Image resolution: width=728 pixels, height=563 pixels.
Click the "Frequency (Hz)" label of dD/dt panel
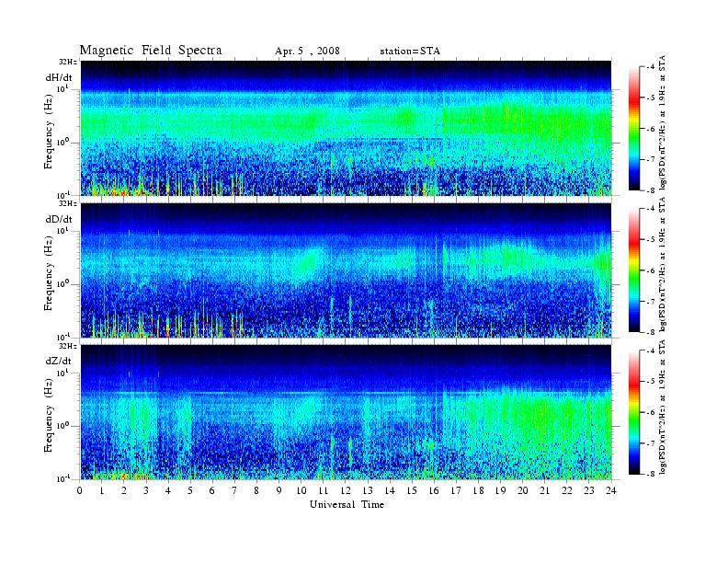point(49,273)
